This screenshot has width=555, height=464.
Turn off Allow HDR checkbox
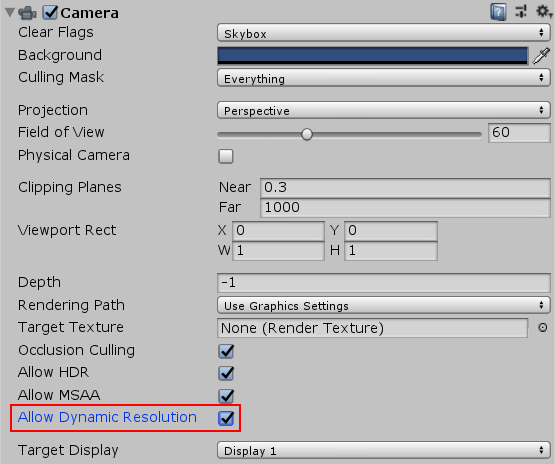[226, 373]
